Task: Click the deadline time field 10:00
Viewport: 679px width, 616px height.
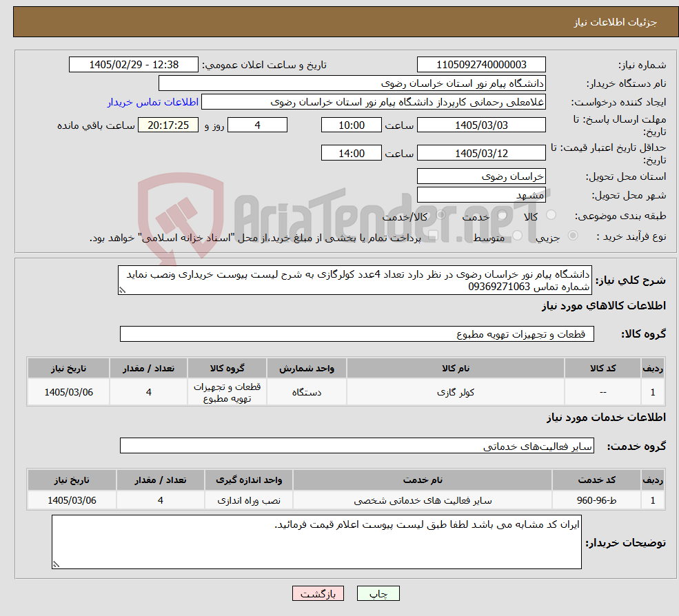Action: (351, 125)
